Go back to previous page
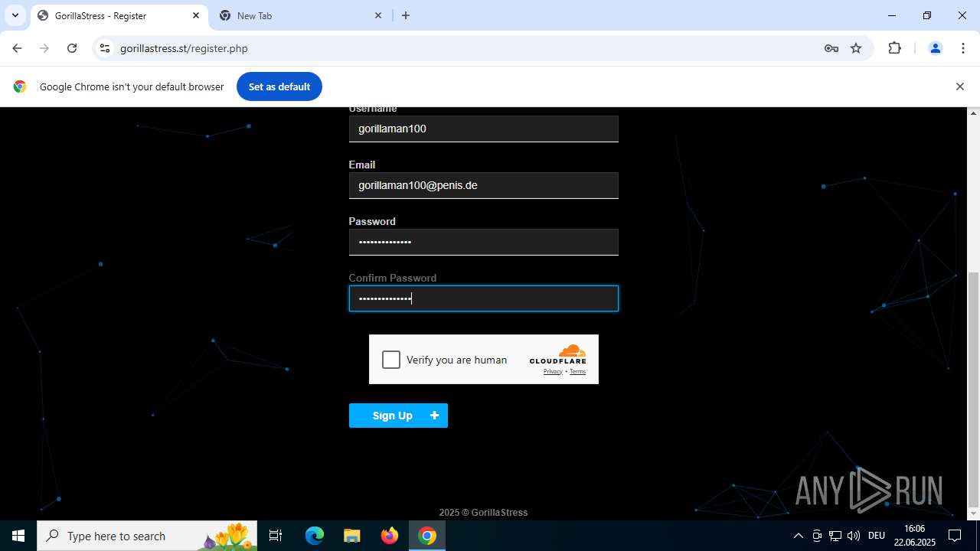The image size is (980, 551). click(x=17, y=48)
